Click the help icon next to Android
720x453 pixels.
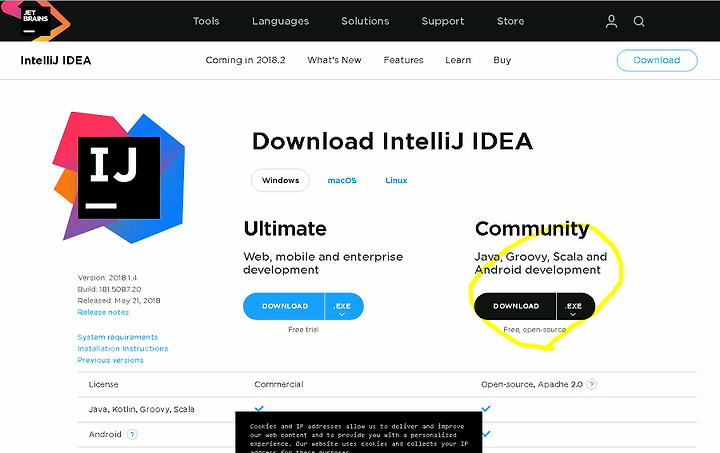(132, 434)
